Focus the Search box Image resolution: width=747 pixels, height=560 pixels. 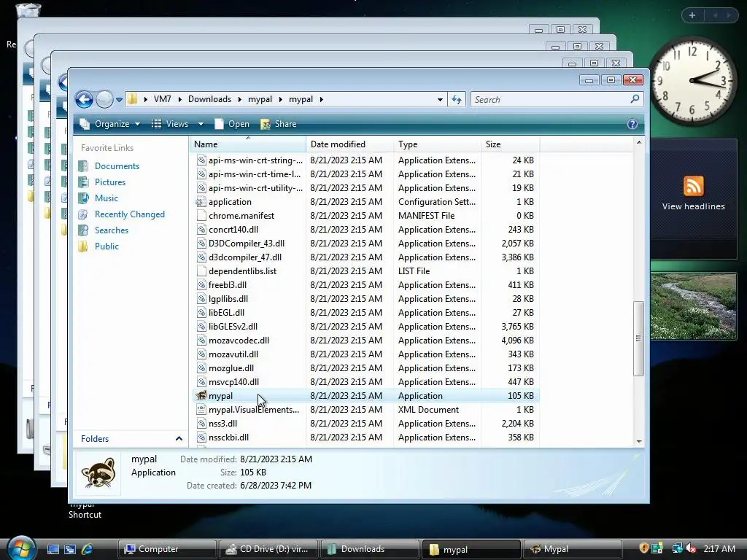[x=557, y=99]
